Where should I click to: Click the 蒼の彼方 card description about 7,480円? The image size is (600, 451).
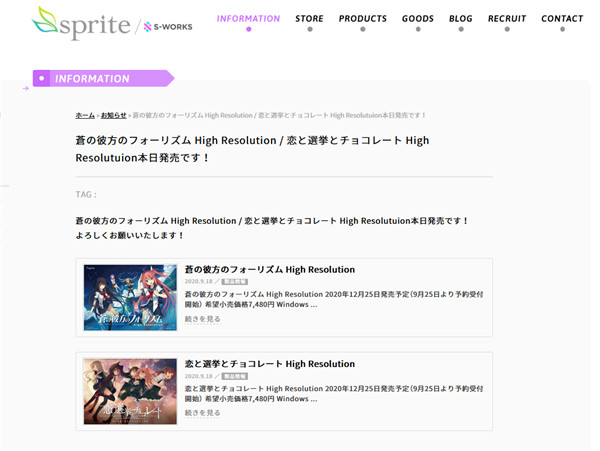point(334,299)
